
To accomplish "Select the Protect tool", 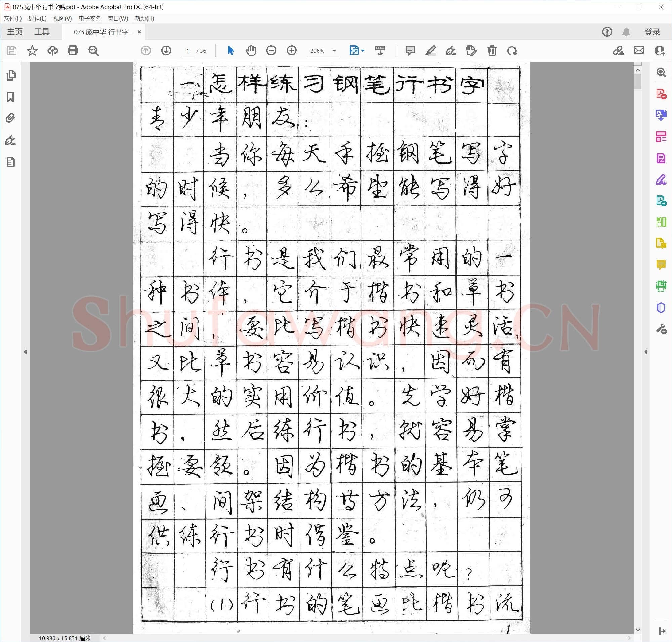I will click(x=661, y=307).
